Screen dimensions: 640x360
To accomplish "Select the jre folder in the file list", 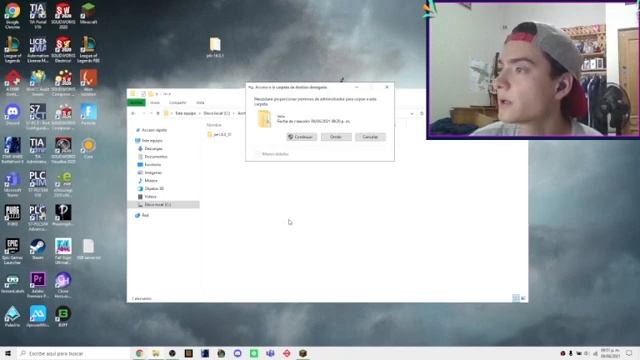I will pos(220,134).
